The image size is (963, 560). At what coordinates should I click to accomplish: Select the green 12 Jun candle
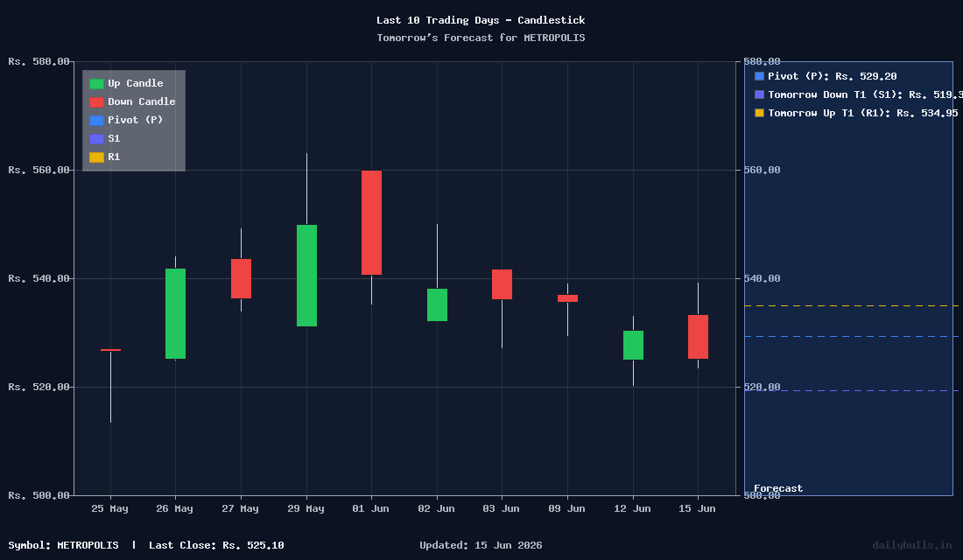click(633, 345)
